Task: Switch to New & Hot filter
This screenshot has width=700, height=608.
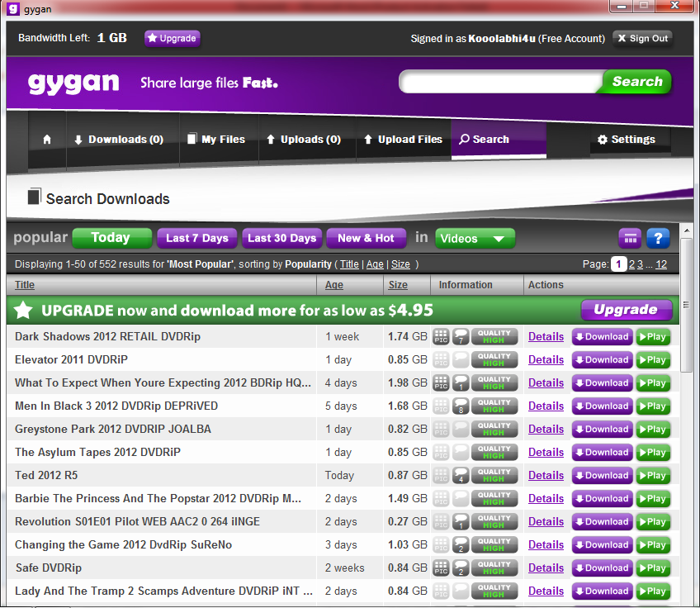Action: [x=366, y=238]
